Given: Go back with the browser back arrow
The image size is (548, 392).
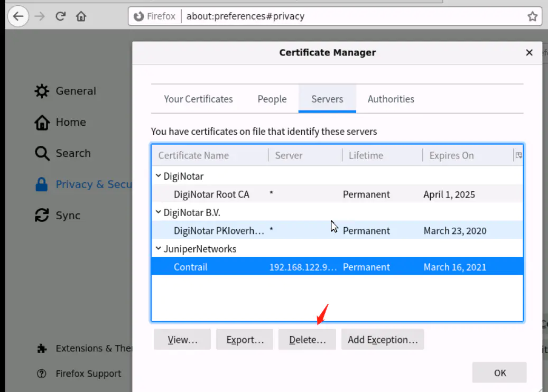Looking at the screenshot, I should click(18, 16).
